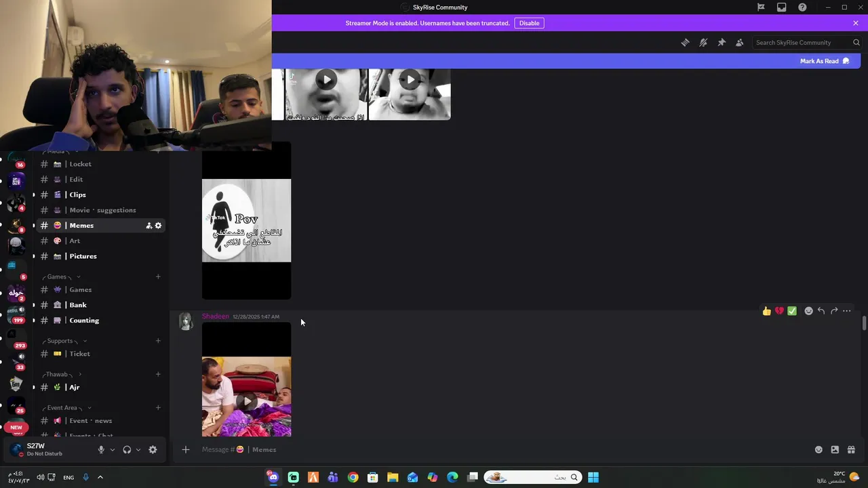The image size is (868, 488).
Task: Open the Threads icon in channel header
Action: [685, 42]
